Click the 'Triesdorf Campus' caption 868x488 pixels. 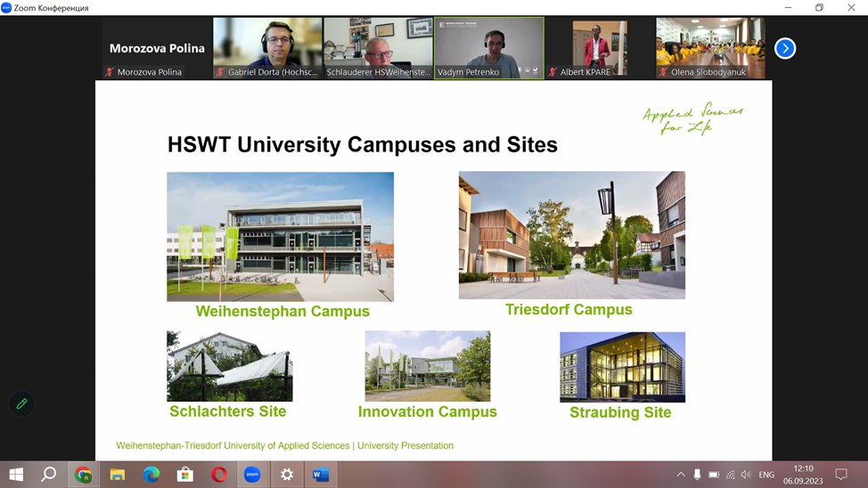[569, 309]
